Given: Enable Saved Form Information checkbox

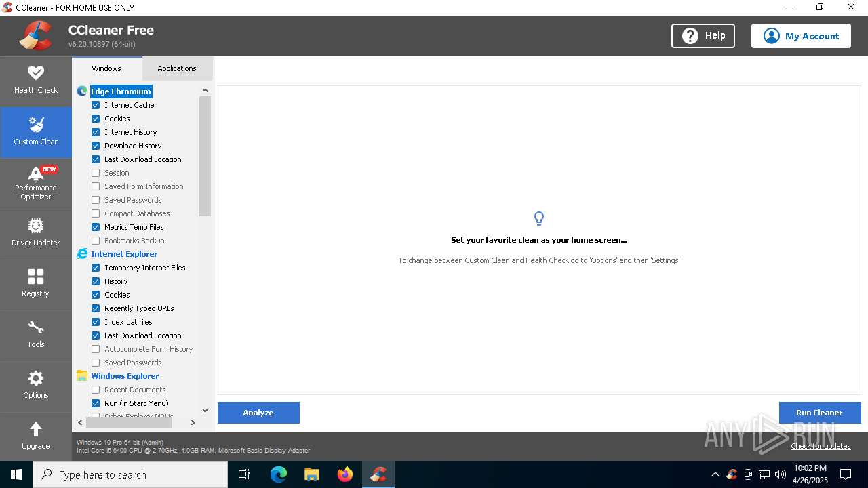Looking at the screenshot, I should pos(96,186).
